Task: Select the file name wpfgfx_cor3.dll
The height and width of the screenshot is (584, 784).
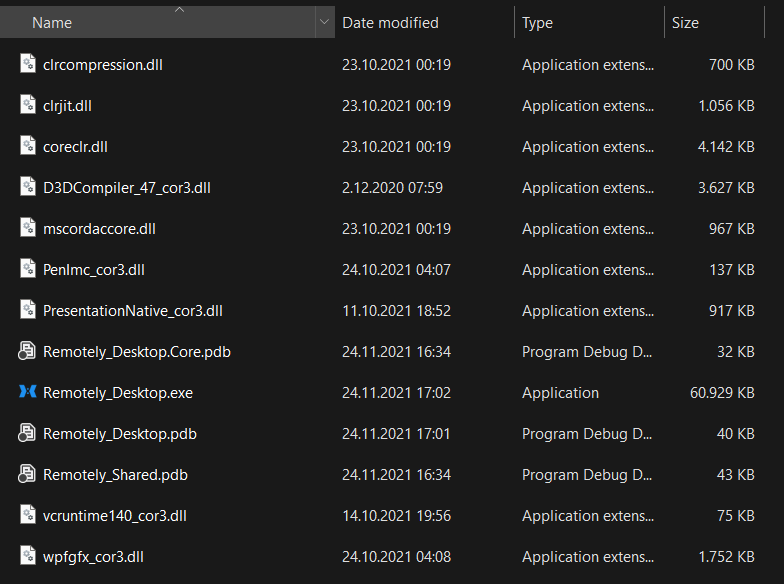Action: pyautogui.click(x=93, y=557)
